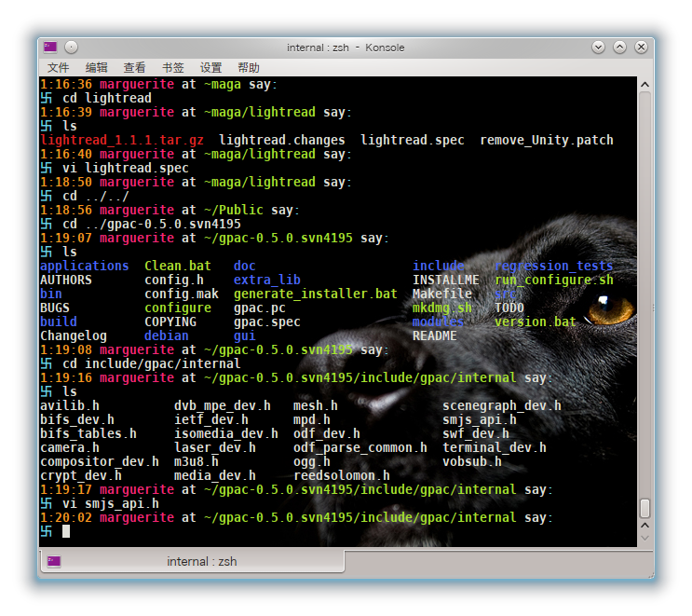
Task: Click 'run_configure.sh' in the listing
Action: (x=554, y=280)
